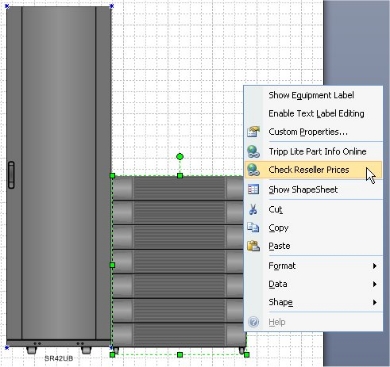The width and height of the screenshot is (390, 367).
Task: Click the rack cabinet door handle
Action: 11,175
